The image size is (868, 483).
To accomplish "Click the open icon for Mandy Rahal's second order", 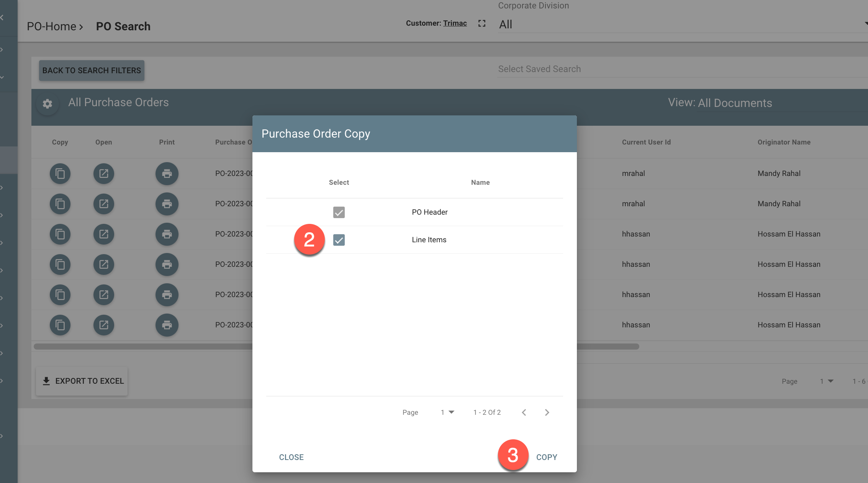I will click(x=104, y=204).
